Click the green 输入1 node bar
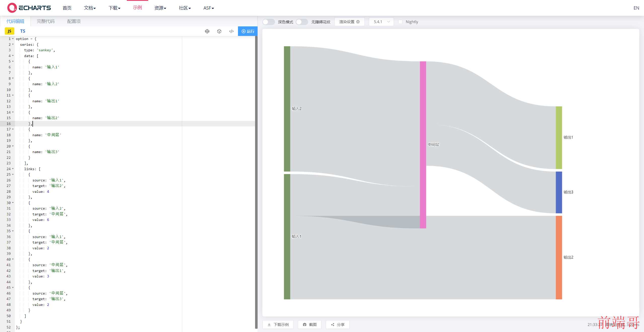Viewport: 644px width, 332px height. [287, 236]
